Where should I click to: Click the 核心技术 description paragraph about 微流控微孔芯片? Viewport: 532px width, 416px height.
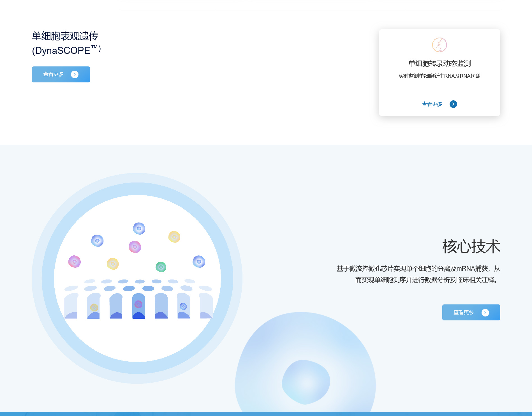pos(418,274)
